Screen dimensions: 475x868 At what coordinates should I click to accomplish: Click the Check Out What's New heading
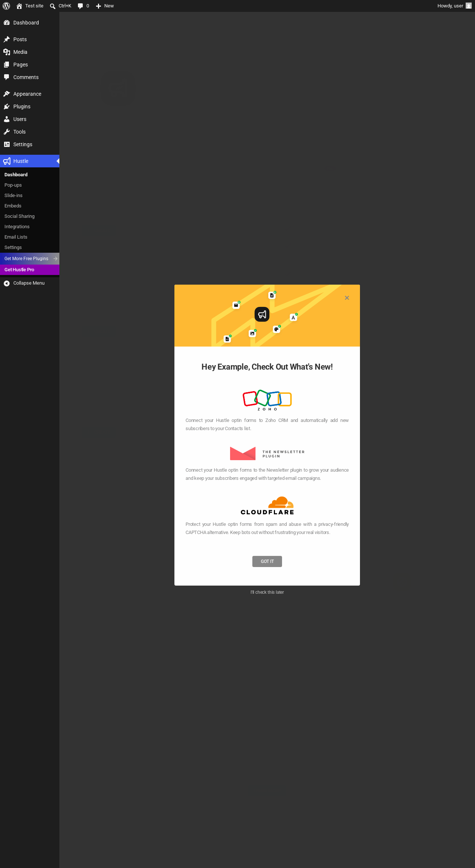click(267, 367)
